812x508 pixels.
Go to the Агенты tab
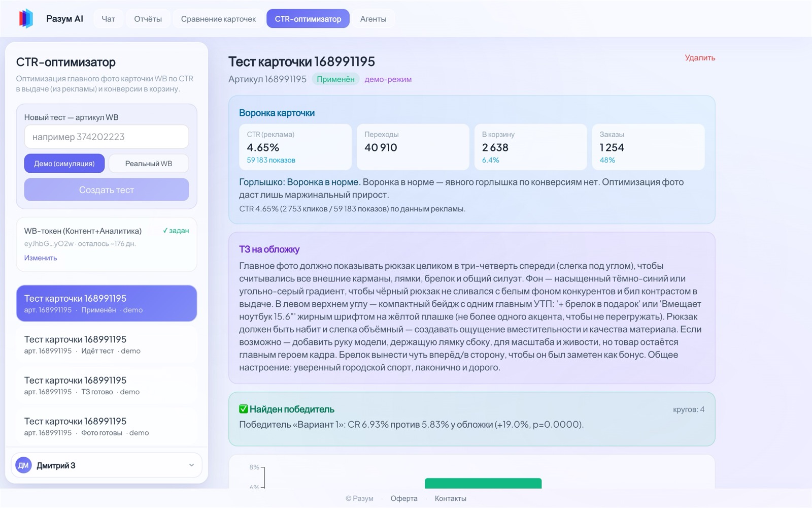[373, 19]
